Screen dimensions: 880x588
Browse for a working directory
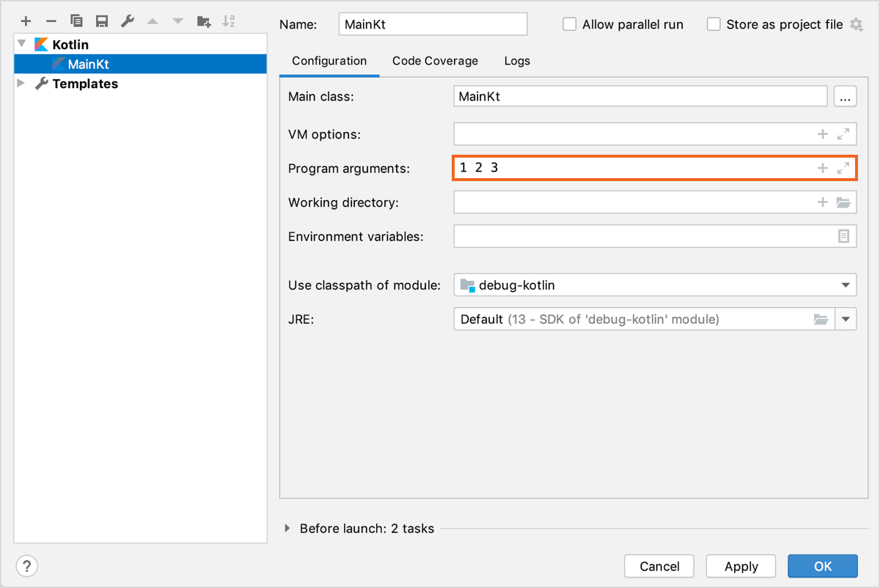[843, 202]
